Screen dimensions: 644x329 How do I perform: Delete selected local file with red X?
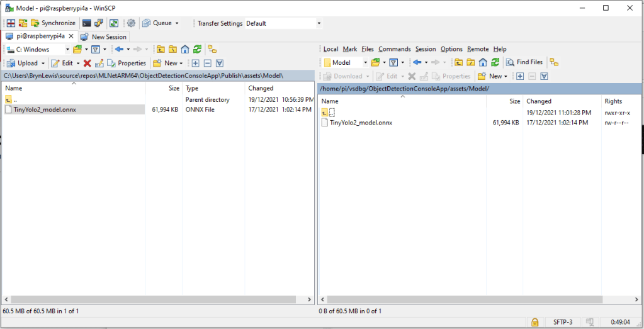[x=87, y=63]
